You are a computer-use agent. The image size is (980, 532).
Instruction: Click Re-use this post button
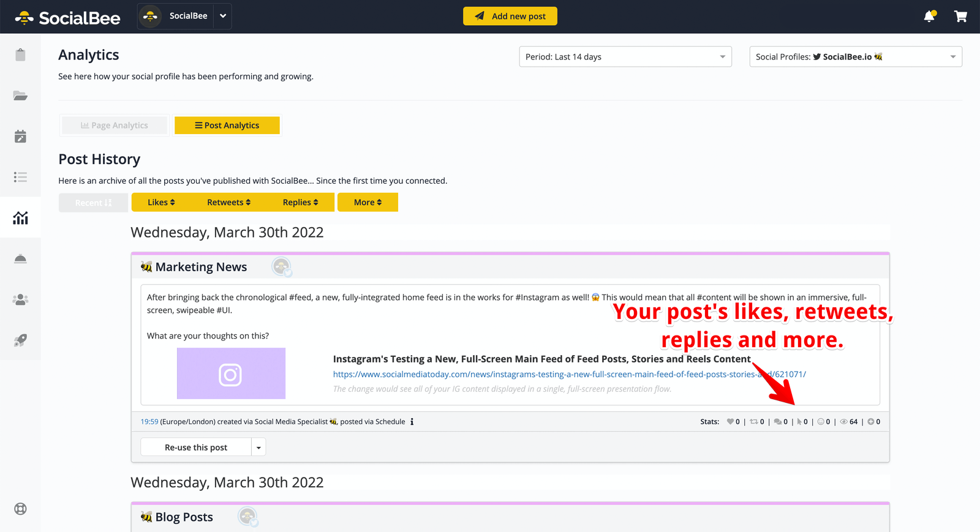[196, 447]
